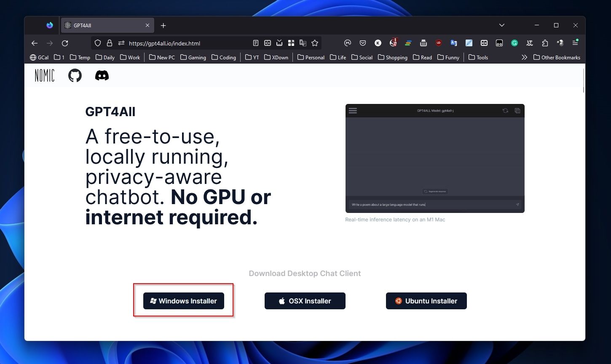Click the Ubuntu Installer download button

point(426,301)
